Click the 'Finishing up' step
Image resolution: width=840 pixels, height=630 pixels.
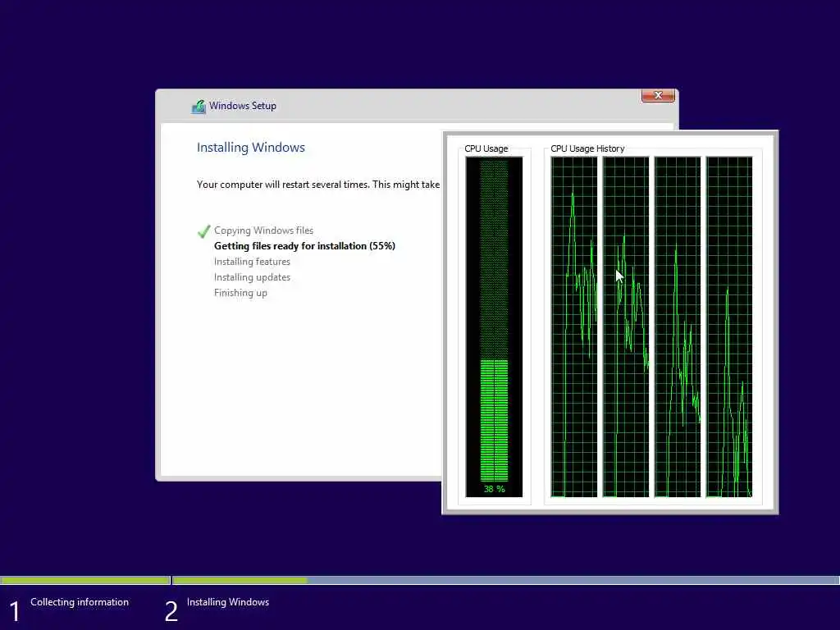240,293
